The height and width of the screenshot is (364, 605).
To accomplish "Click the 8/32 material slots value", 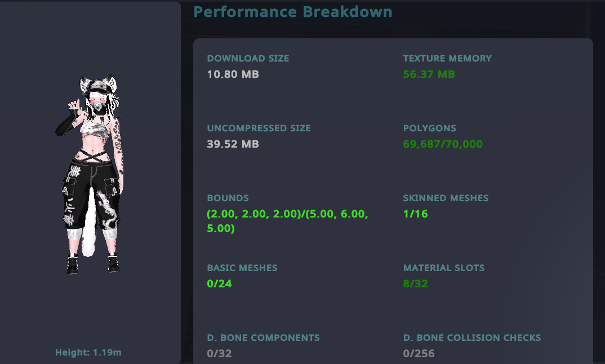I will [x=416, y=284].
